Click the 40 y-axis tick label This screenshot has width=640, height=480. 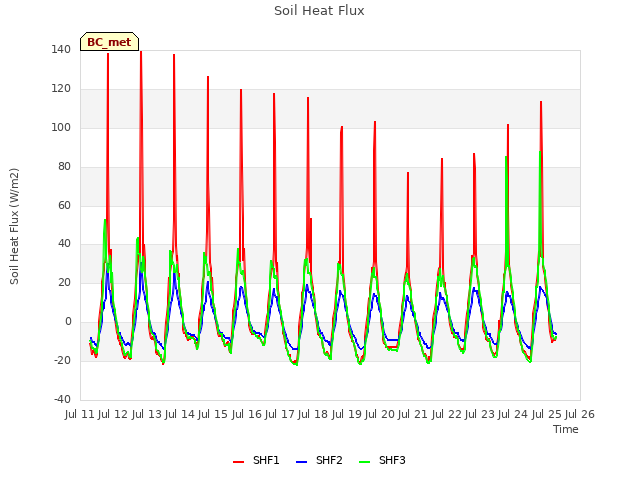tap(64, 244)
